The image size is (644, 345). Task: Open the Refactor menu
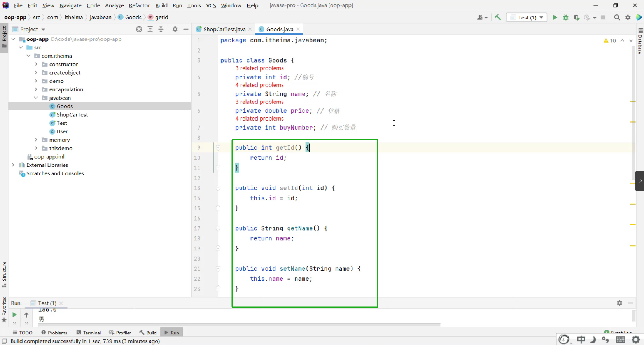point(139,5)
